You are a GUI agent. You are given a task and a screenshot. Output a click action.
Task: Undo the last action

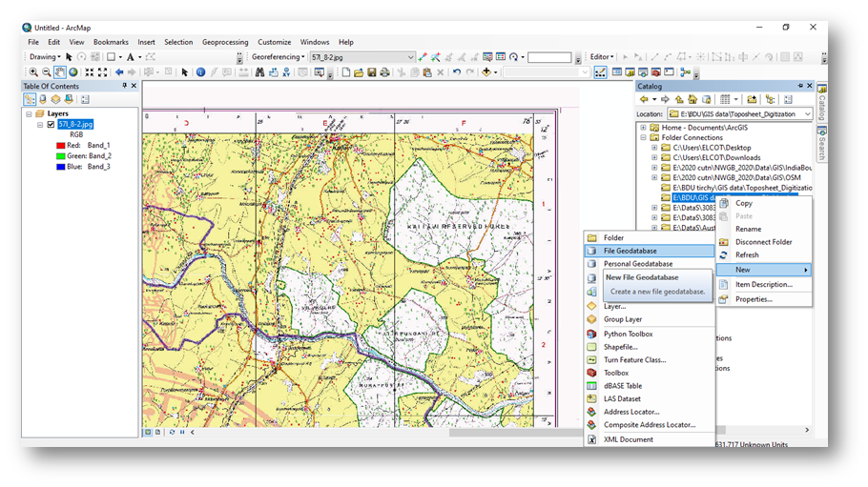[x=456, y=71]
